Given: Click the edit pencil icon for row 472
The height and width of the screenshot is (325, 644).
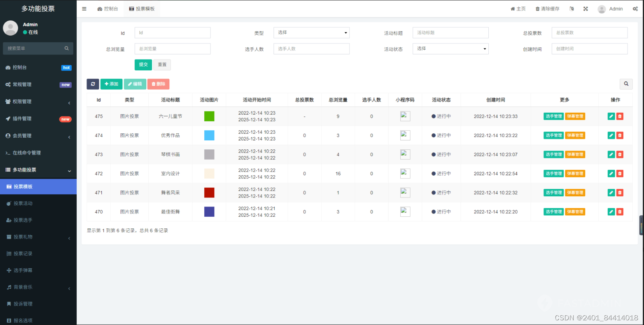Looking at the screenshot, I should pyautogui.click(x=611, y=174).
